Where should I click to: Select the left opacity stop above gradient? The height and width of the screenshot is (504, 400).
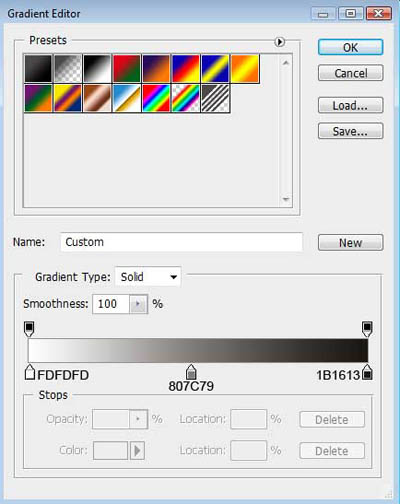click(29, 329)
